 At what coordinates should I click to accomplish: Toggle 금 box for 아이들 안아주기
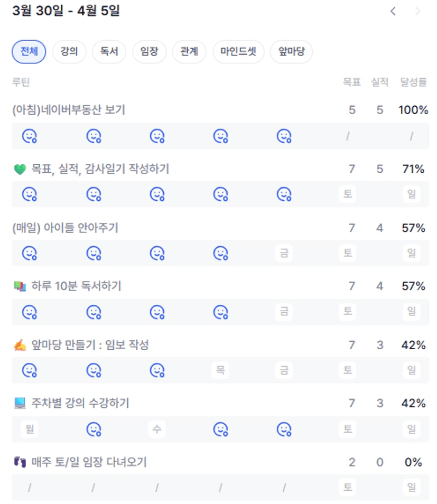tap(284, 253)
